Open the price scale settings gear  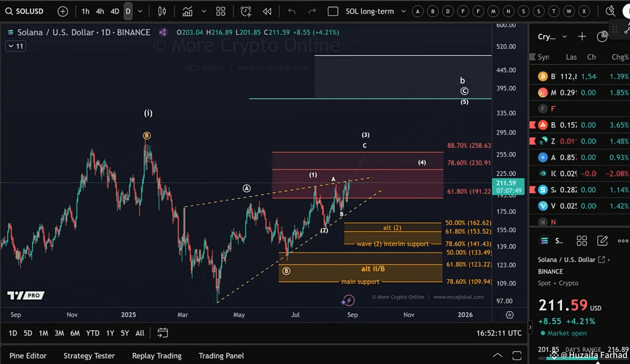click(x=510, y=315)
